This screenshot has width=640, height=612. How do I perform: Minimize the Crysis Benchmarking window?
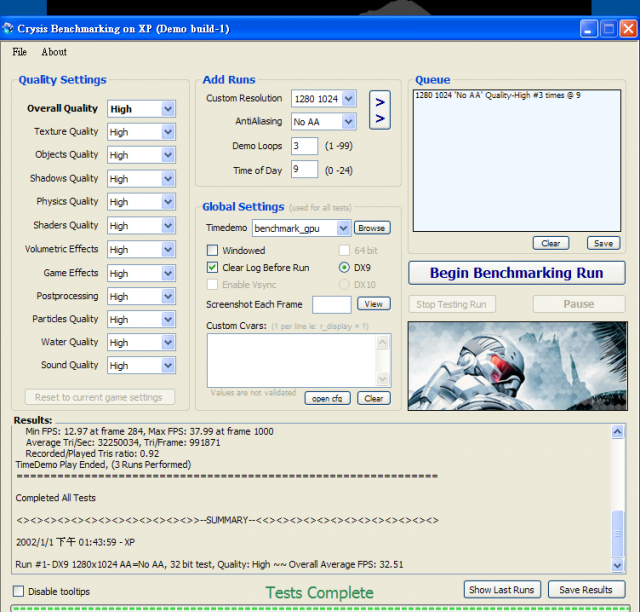[x=589, y=29]
